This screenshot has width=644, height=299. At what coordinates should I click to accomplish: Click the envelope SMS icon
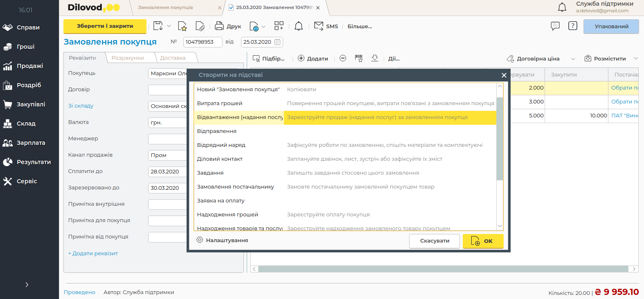318,26
